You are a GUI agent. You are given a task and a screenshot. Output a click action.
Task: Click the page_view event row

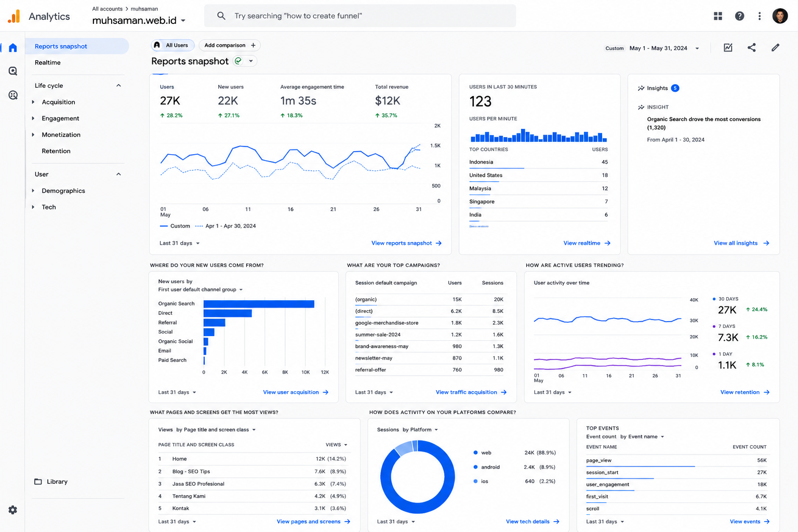point(676,460)
